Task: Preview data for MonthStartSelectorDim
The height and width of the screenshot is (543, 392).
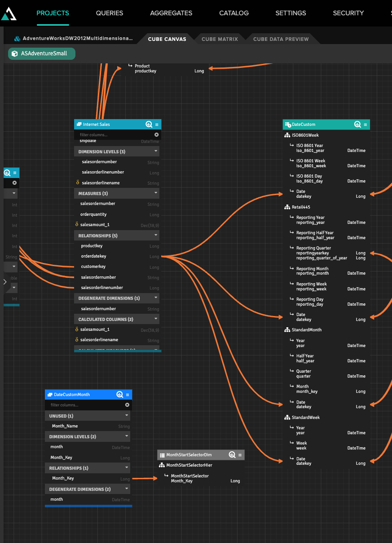Action: tap(233, 455)
